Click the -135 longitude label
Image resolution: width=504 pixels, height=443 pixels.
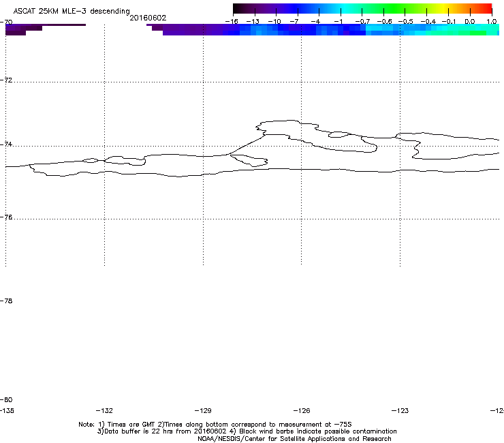click(7, 411)
